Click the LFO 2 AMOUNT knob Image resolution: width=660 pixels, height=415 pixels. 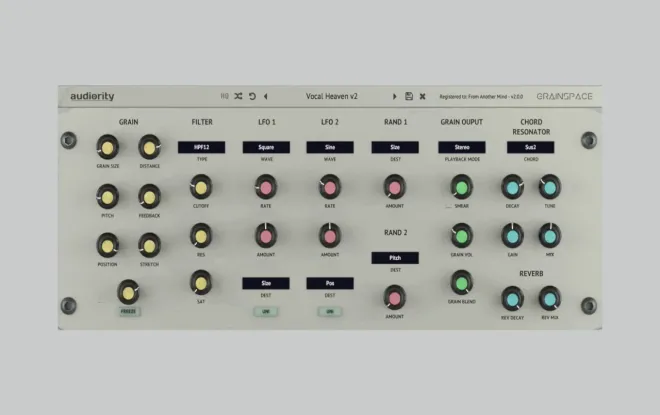(x=330, y=236)
